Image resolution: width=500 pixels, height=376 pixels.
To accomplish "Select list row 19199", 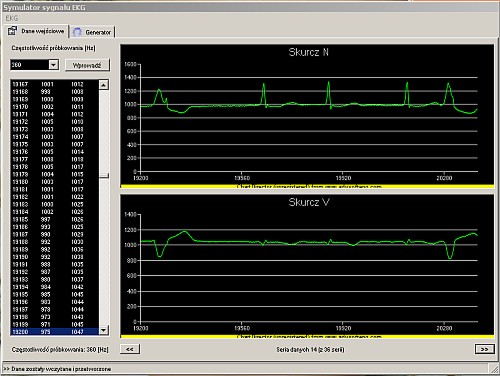I will point(55,324).
